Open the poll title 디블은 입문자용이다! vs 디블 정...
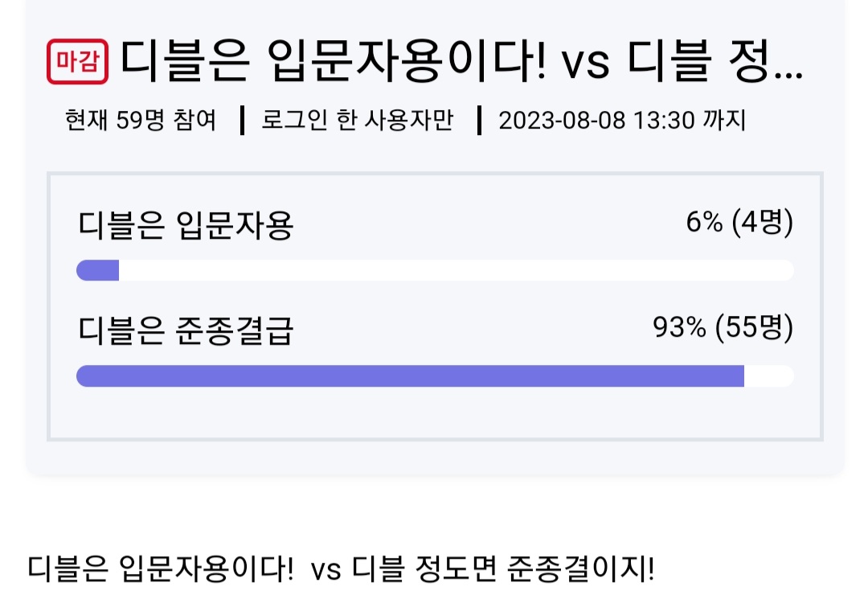The width and height of the screenshot is (868, 599). (461, 61)
